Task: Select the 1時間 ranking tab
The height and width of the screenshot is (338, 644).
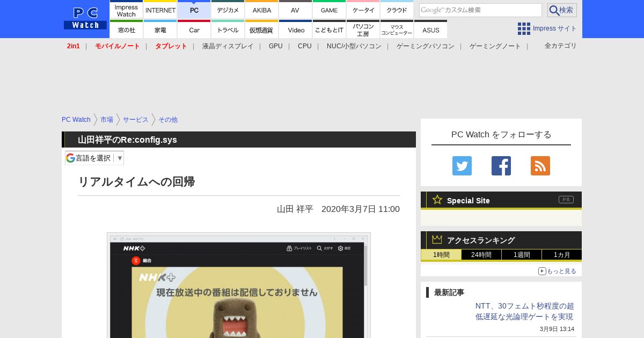Action: 441,255
